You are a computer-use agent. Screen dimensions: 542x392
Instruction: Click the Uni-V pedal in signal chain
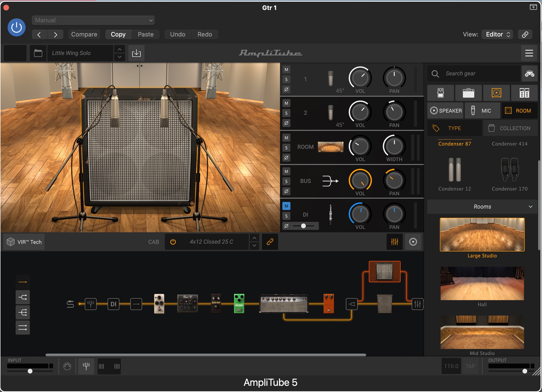[x=187, y=304]
